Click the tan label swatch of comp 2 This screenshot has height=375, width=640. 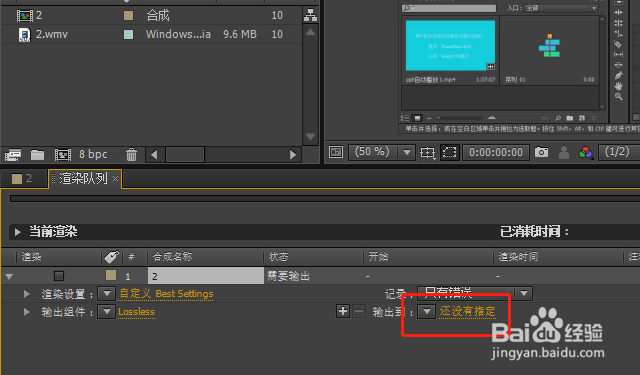pos(129,16)
